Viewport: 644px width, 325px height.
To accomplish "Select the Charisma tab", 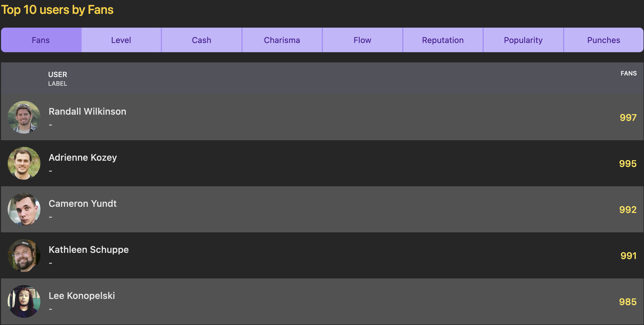I will pyautogui.click(x=282, y=40).
